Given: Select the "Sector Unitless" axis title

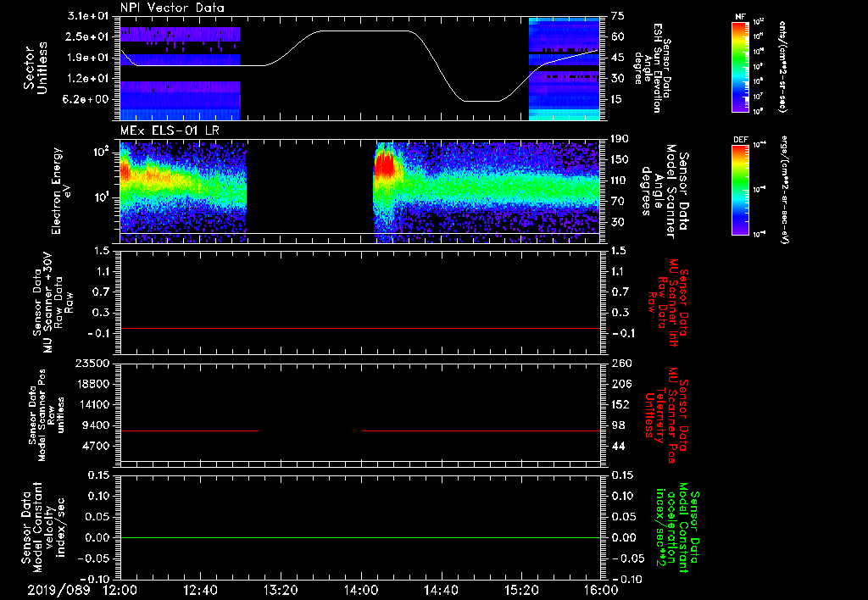Looking at the screenshot, I should (36, 68).
